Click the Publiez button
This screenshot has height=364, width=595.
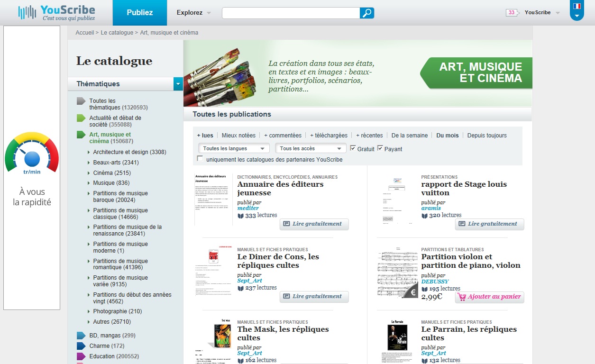pos(140,13)
